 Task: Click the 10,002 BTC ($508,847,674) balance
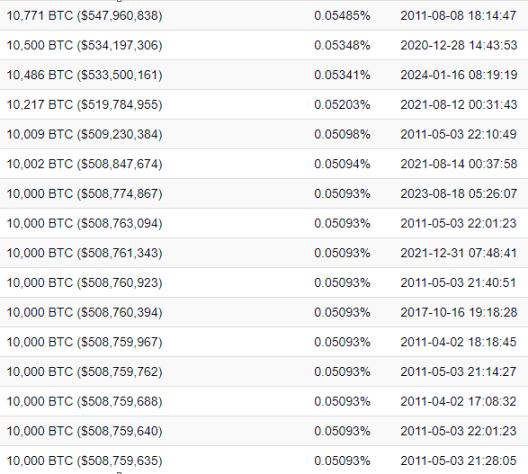tap(85, 164)
